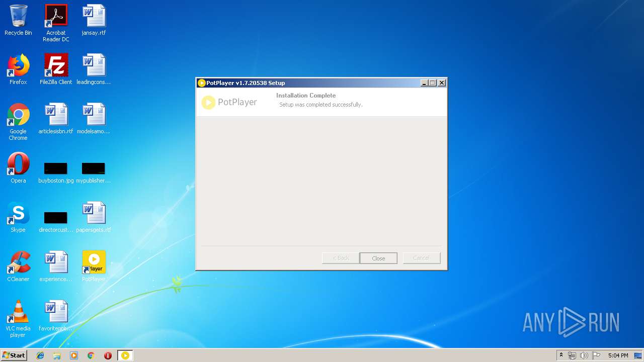Click the Installation Complete heading text
Screen dimensions: 644x362
click(x=306, y=96)
